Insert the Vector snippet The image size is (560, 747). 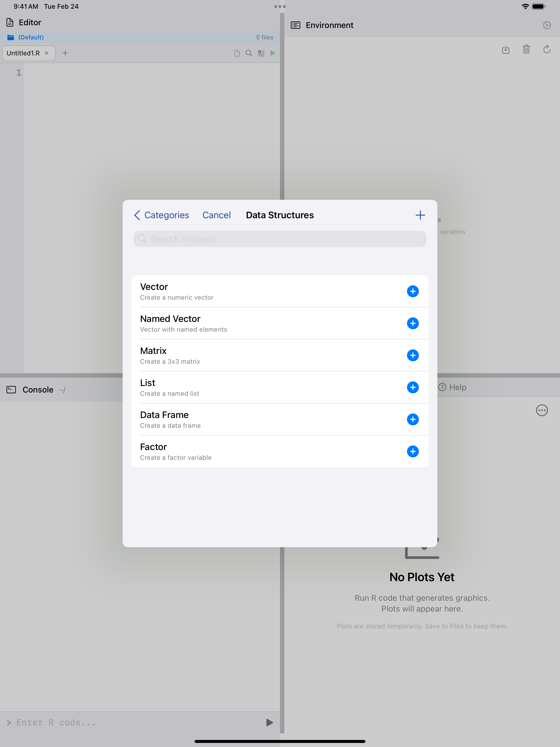click(413, 291)
